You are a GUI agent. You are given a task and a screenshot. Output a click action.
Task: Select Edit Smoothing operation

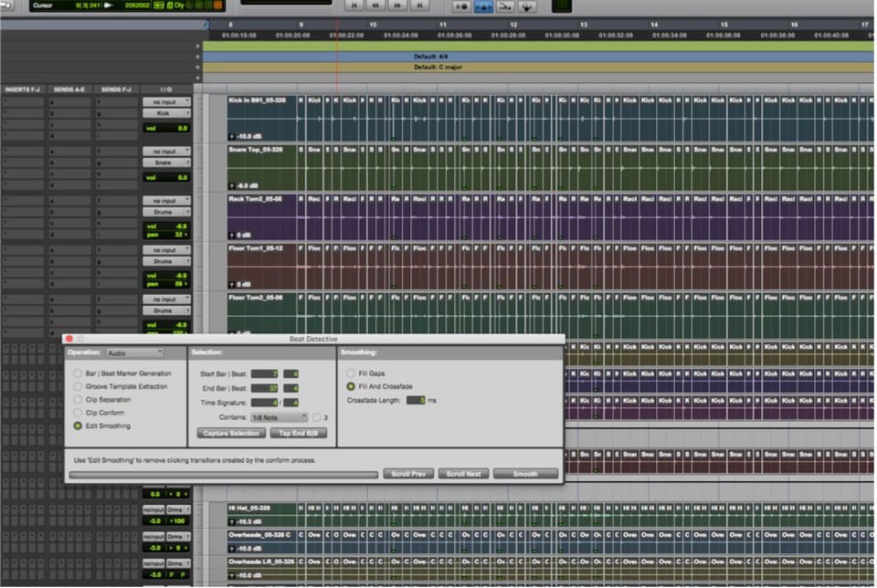tap(78, 425)
